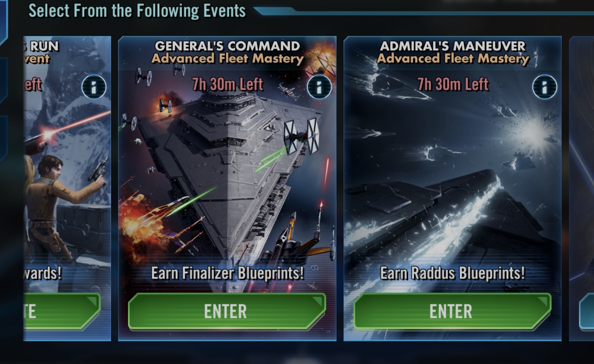Click ENTER button for General's Command event
The width and height of the screenshot is (594, 364).
(227, 311)
